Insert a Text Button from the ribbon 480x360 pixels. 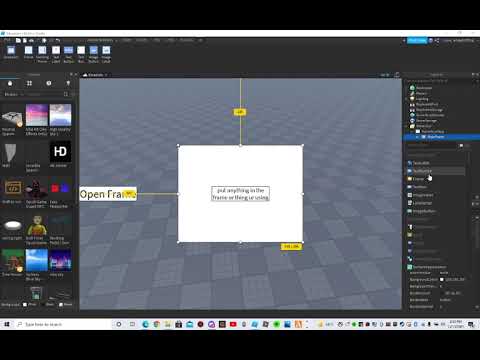[x=68, y=54]
